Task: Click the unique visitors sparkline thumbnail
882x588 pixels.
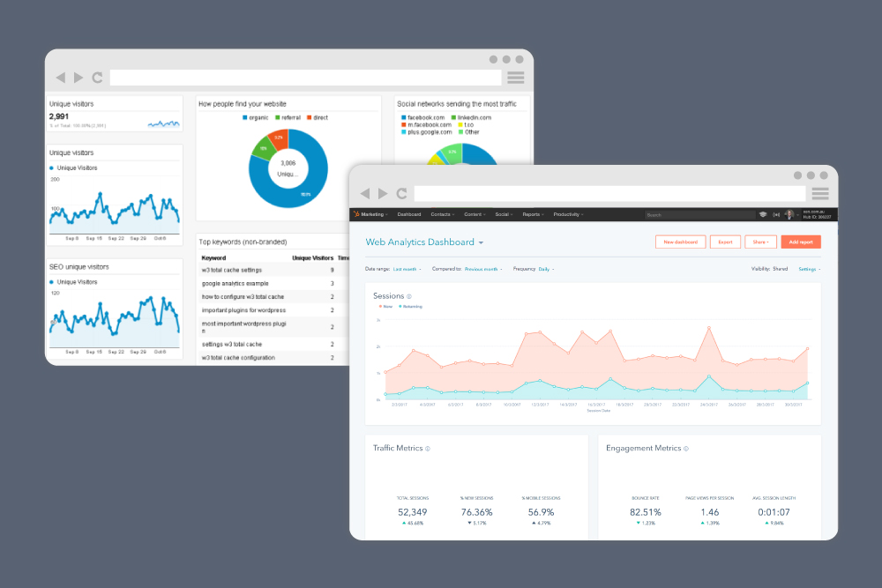Action: pyautogui.click(x=164, y=123)
